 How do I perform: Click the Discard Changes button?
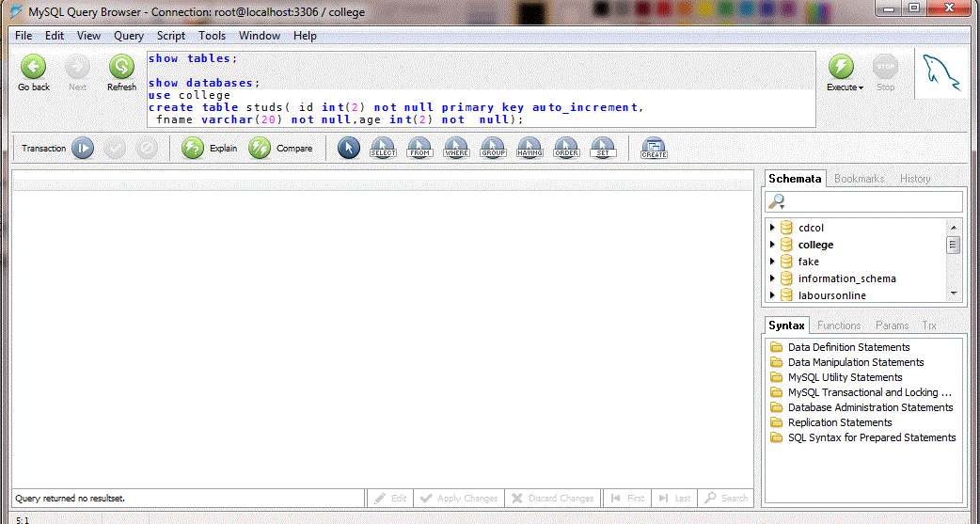[552, 499]
